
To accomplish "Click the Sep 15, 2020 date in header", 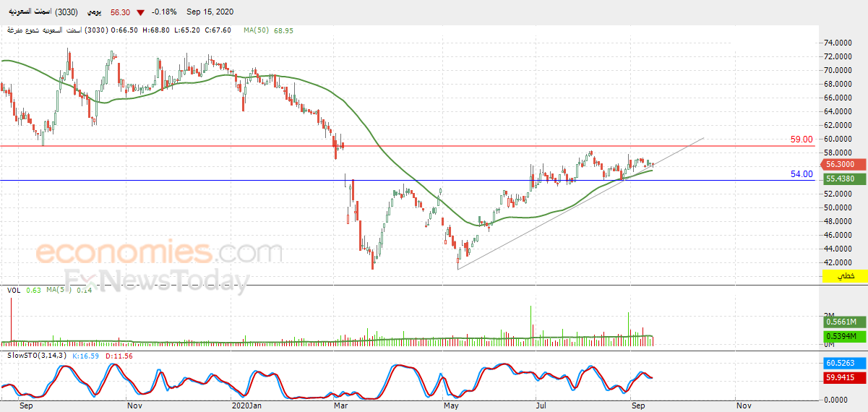I will click(210, 13).
